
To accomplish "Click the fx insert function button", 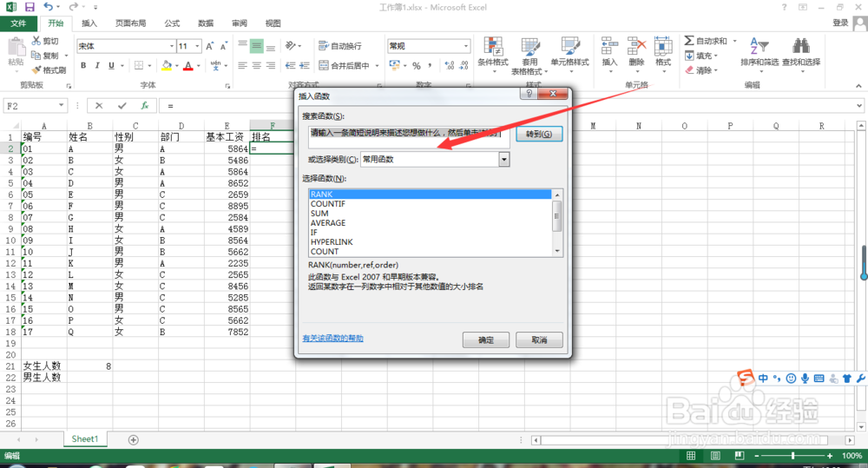I will [x=144, y=106].
